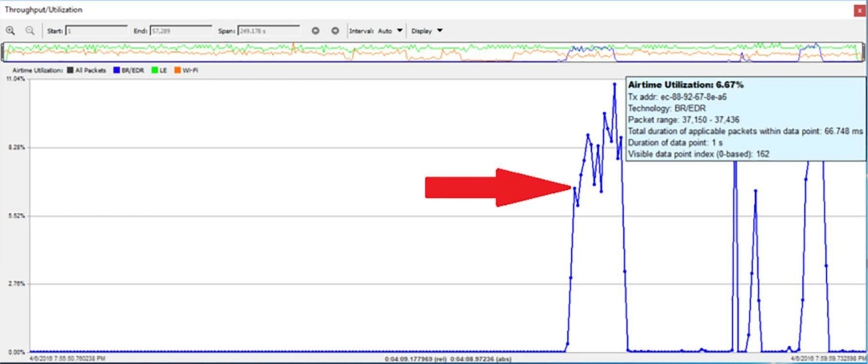Click into the Span field
This screenshot has height=364, width=868.
(269, 30)
